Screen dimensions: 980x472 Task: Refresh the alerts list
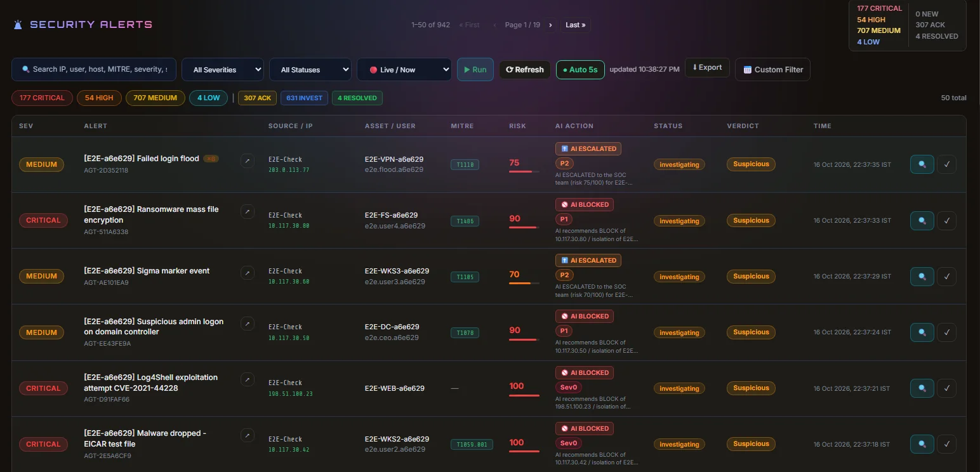coord(525,70)
